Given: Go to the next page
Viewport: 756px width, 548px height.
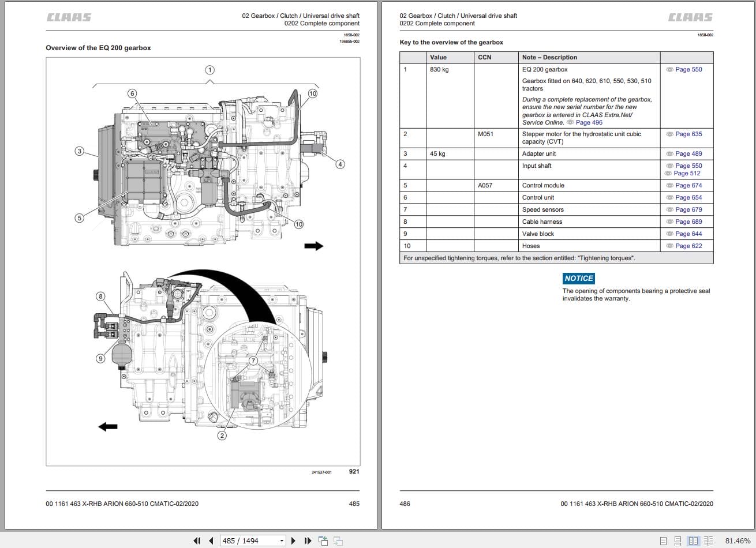Looking at the screenshot, I should click(x=293, y=541).
